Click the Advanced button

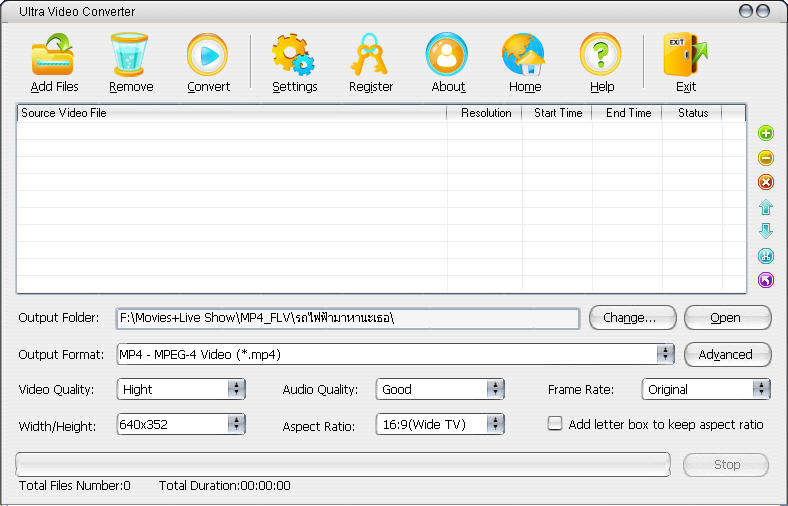tap(727, 354)
